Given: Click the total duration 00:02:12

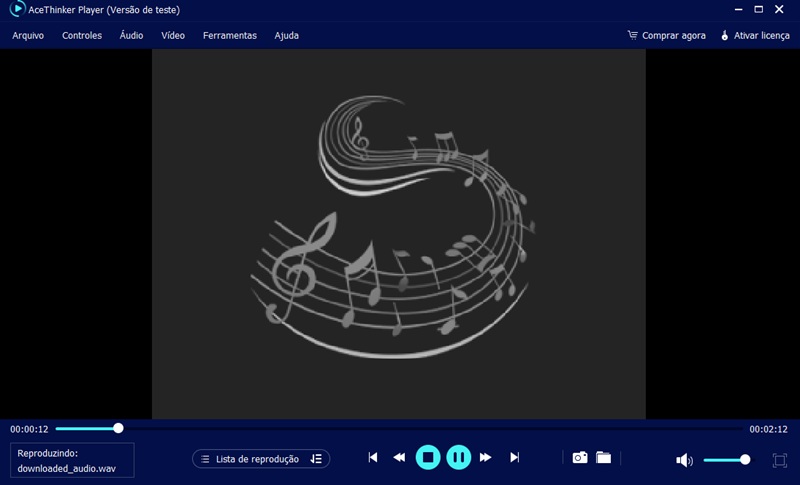Looking at the screenshot, I should (x=768, y=429).
